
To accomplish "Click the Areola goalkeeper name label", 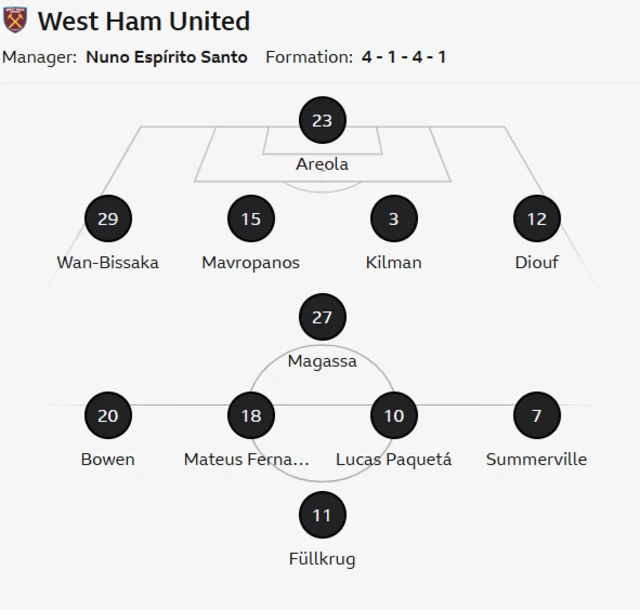I will tap(322, 164).
